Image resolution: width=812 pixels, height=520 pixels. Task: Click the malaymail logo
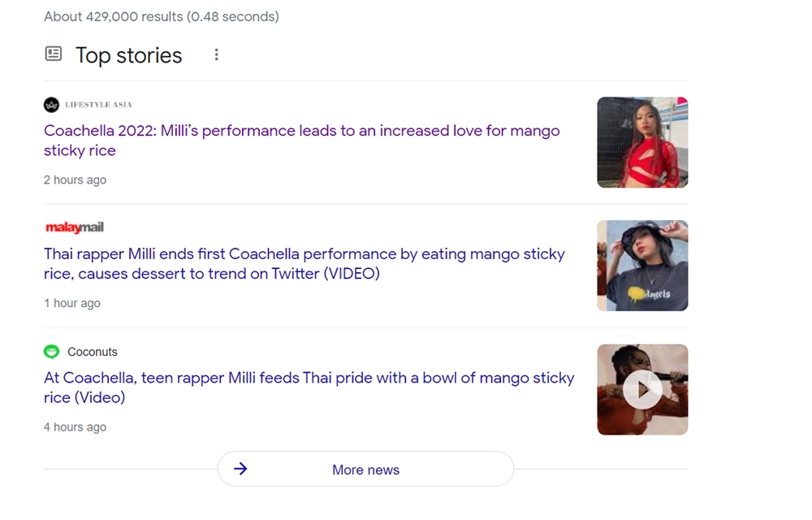point(75,227)
